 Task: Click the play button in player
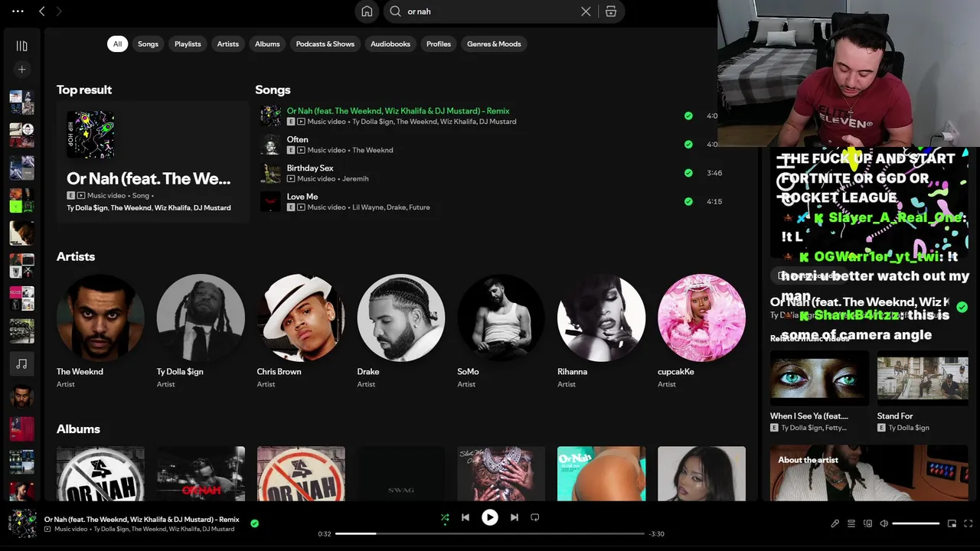489,517
